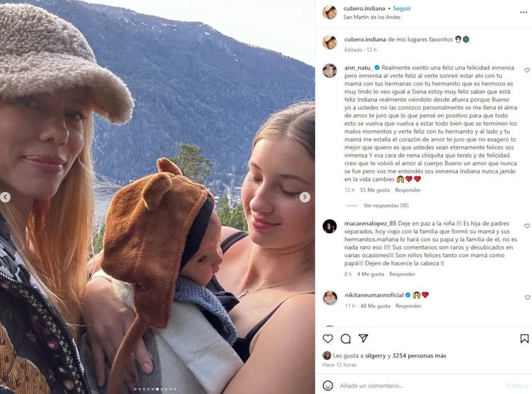532x394 pixels.
Task: Click Seguir to follow cubero.indiana
Action: (x=401, y=8)
